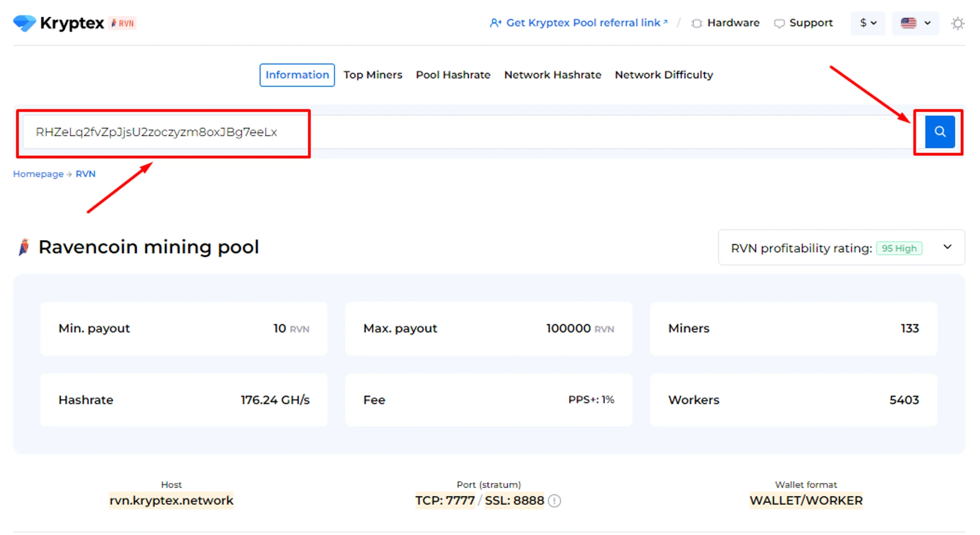Click the Homepage breadcrumb link
The height and width of the screenshot is (535, 980).
[x=38, y=174]
